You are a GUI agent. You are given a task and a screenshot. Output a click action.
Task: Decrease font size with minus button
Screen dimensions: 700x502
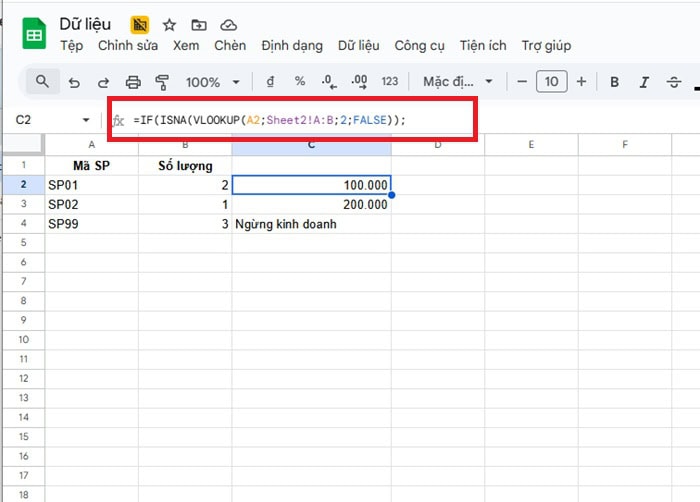tap(521, 82)
